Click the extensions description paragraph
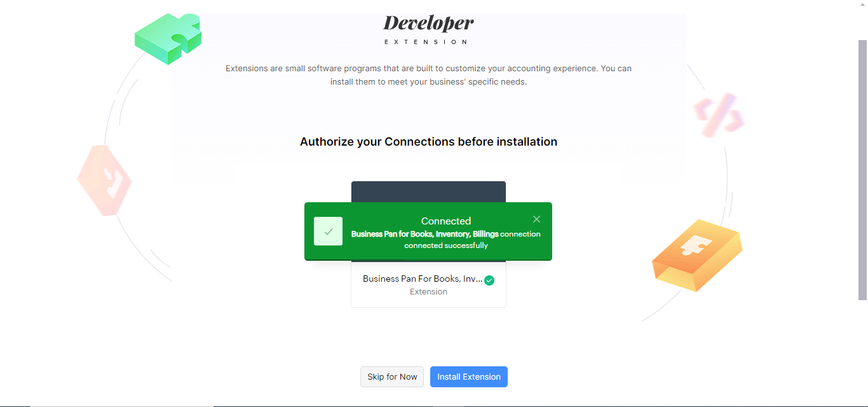The width and height of the screenshot is (868, 407). 428,75
